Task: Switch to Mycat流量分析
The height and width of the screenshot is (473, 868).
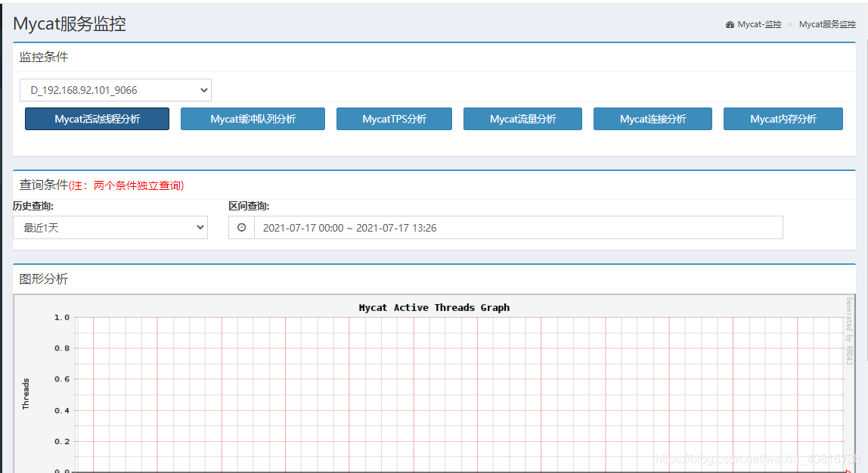Action: click(x=522, y=119)
